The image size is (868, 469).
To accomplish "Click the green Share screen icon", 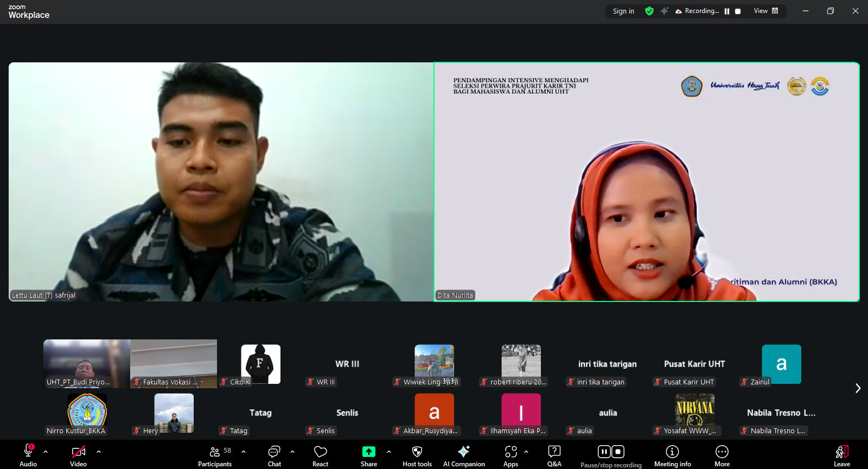I will point(369,452).
